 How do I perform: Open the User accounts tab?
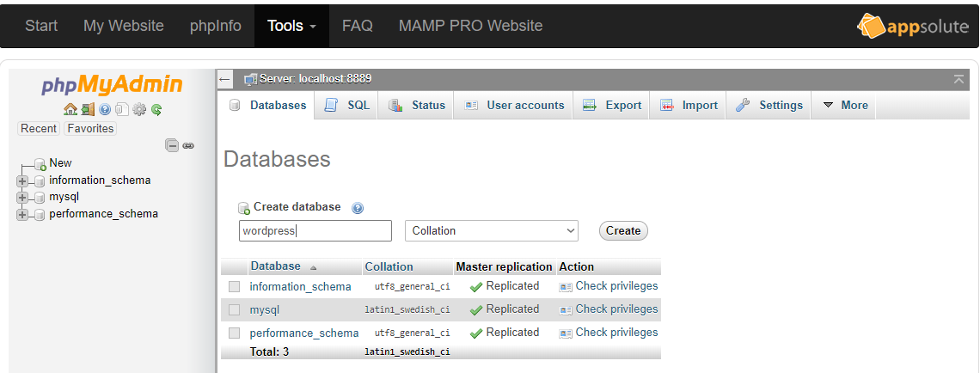tap(514, 106)
